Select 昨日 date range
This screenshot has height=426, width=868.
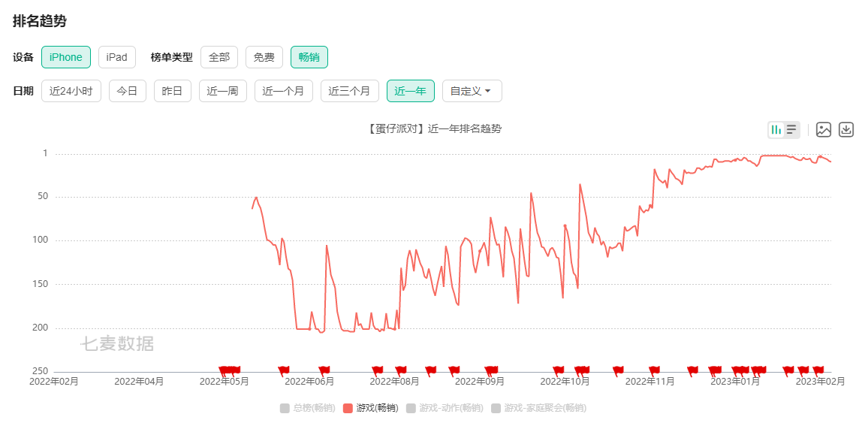coord(172,91)
